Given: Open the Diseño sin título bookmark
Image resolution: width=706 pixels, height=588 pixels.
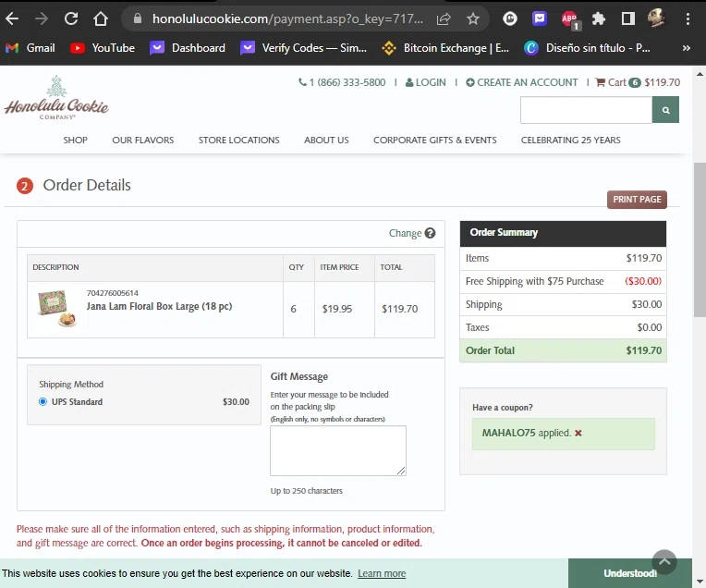Looking at the screenshot, I should (587, 48).
